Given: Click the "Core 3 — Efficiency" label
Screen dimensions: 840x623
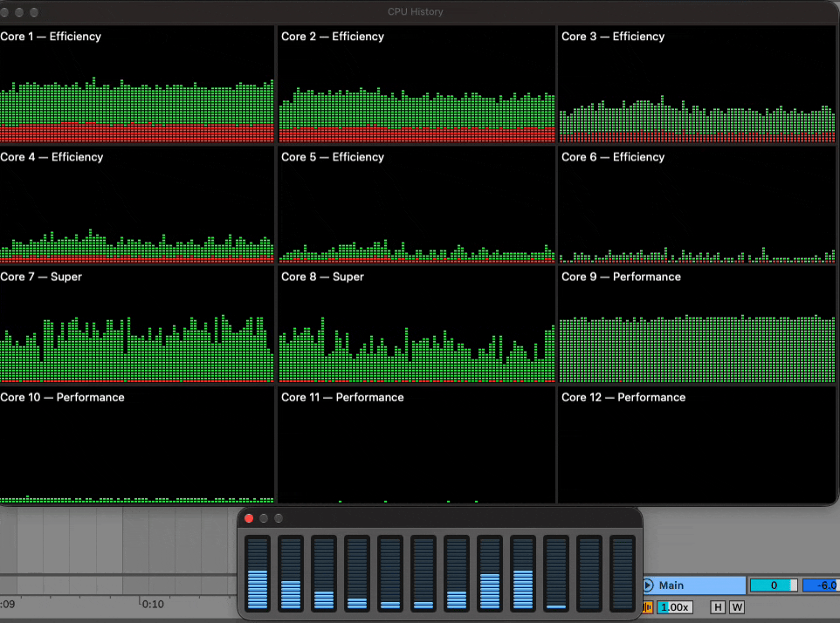Looking at the screenshot, I should pos(613,37).
